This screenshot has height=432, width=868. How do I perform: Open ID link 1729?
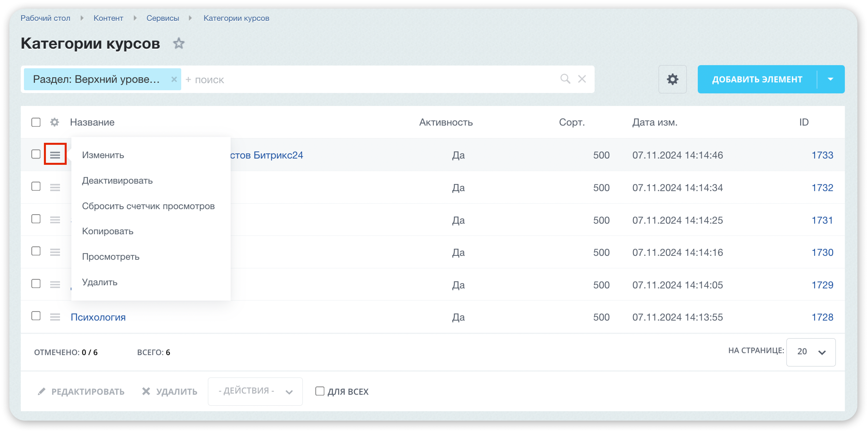tap(822, 285)
